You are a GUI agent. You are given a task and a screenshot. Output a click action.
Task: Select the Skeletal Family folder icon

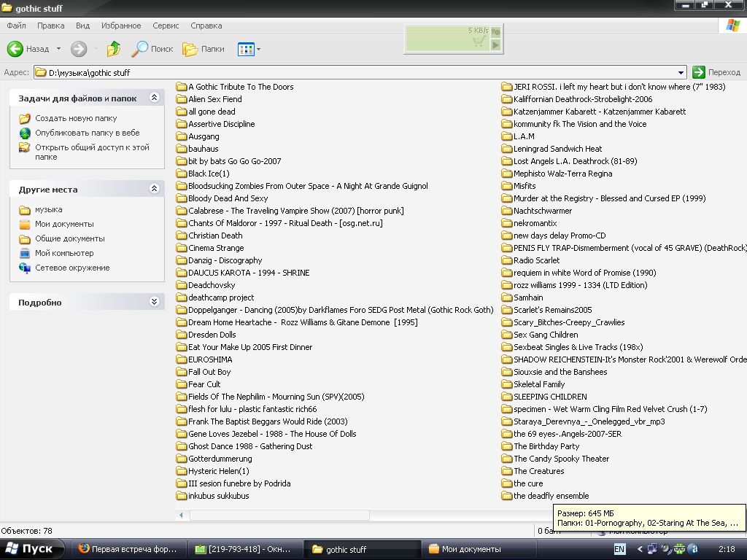coord(506,384)
